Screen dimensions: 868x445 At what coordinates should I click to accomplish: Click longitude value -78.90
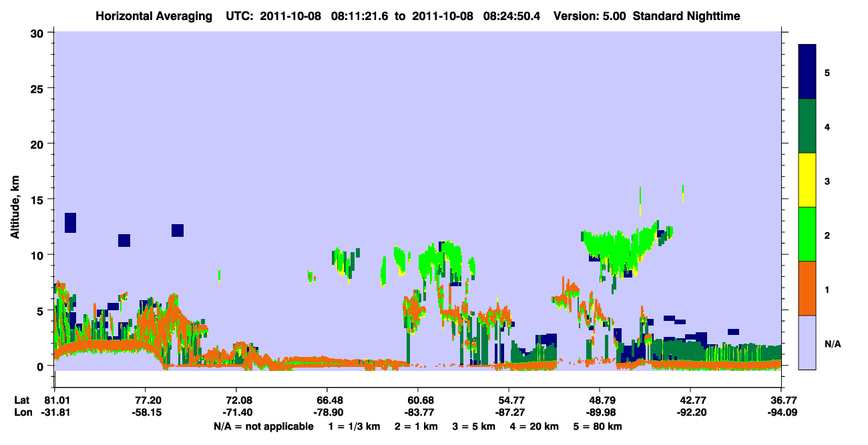[327, 412]
